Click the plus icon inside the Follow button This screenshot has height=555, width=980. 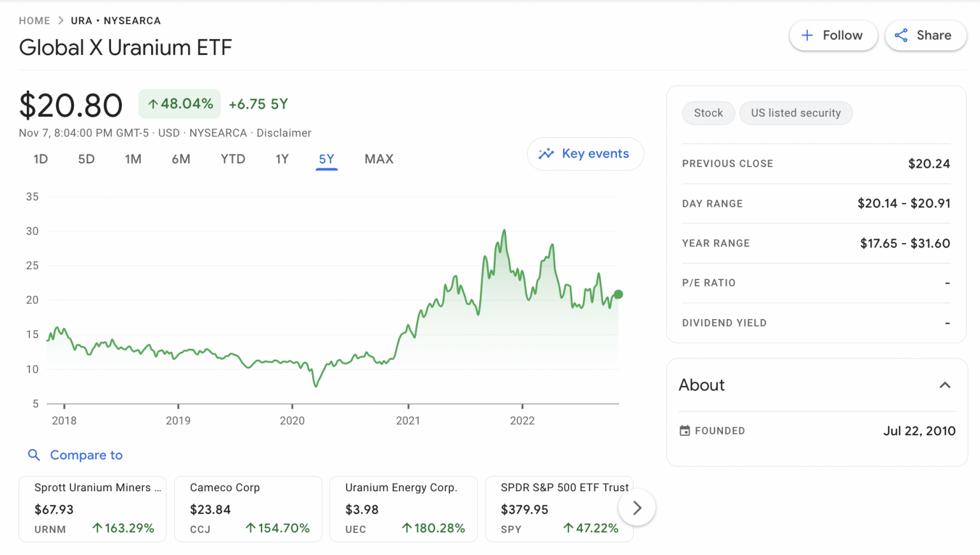coord(808,35)
